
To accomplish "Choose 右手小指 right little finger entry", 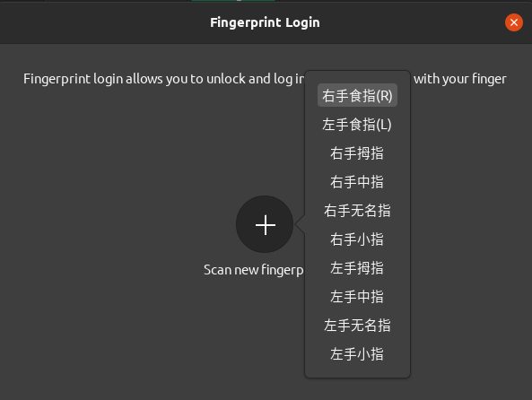I will click(357, 239).
